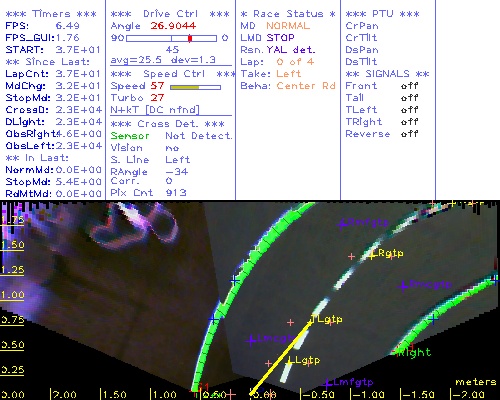Click the Center Rd behavior value
The image size is (500, 400).
(306, 86)
